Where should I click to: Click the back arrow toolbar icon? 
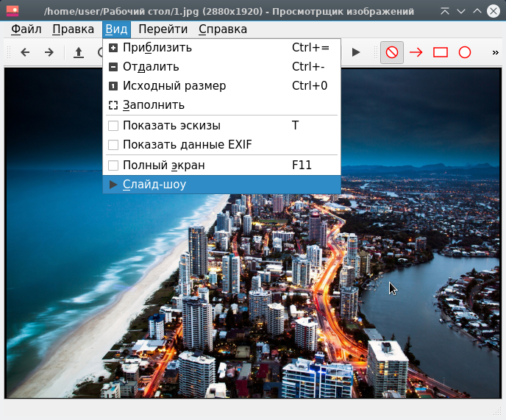25,52
